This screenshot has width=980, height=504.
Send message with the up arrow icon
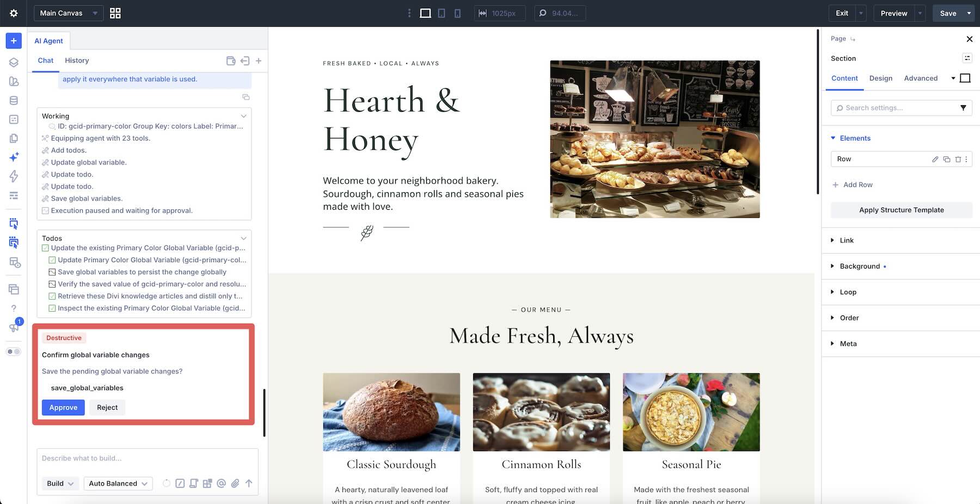point(249,483)
